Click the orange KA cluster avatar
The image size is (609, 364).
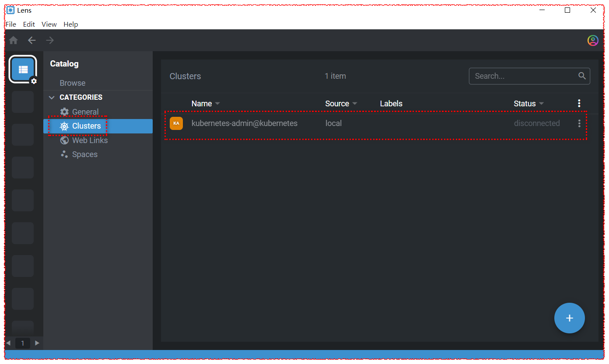pyautogui.click(x=176, y=123)
